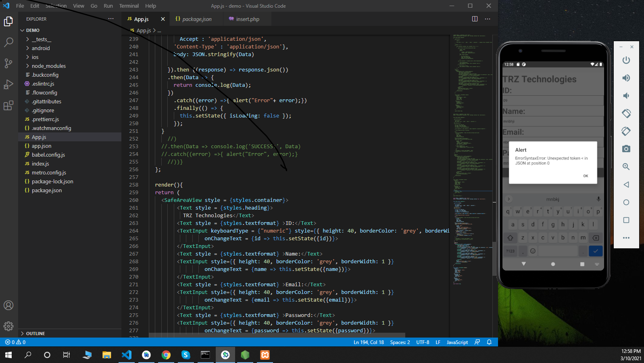Click errors and warnings count in status bar
Screen dimensions: 644x363
pos(15,342)
